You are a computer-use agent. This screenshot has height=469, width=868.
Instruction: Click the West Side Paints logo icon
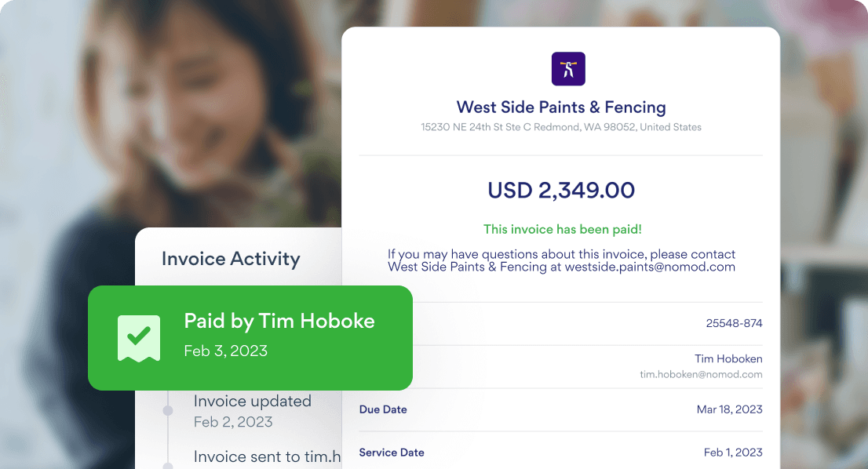[568, 69]
